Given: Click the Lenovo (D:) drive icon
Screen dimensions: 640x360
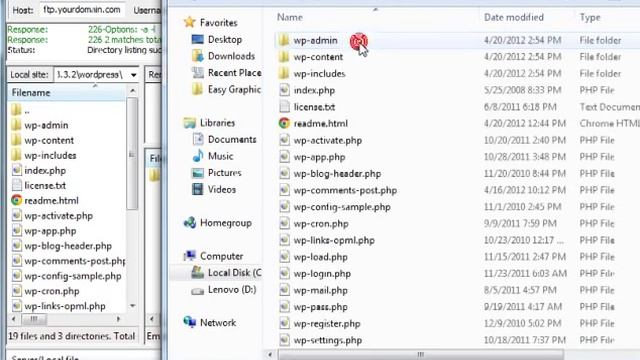Looking at the screenshot, I should click(198, 291).
